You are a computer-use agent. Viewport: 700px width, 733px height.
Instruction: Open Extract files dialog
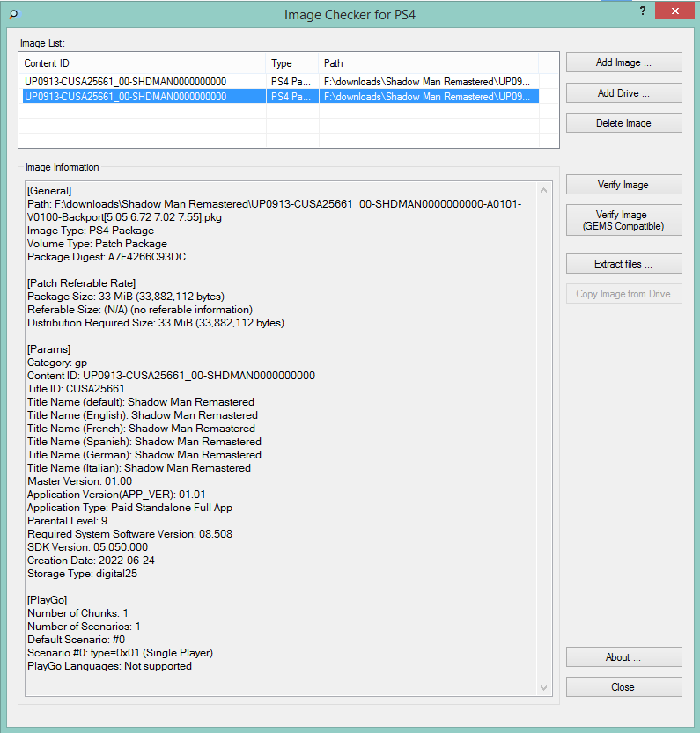623,264
